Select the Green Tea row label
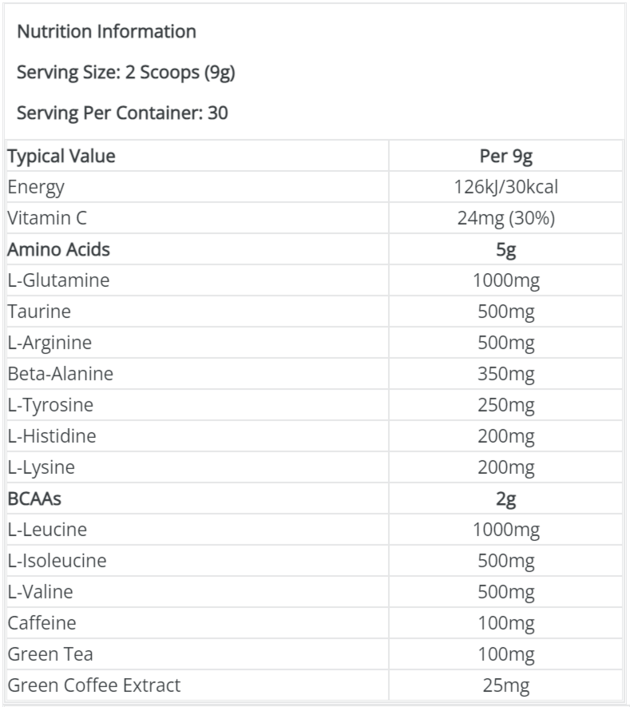Image resolution: width=630 pixels, height=707 pixels. coord(51,654)
